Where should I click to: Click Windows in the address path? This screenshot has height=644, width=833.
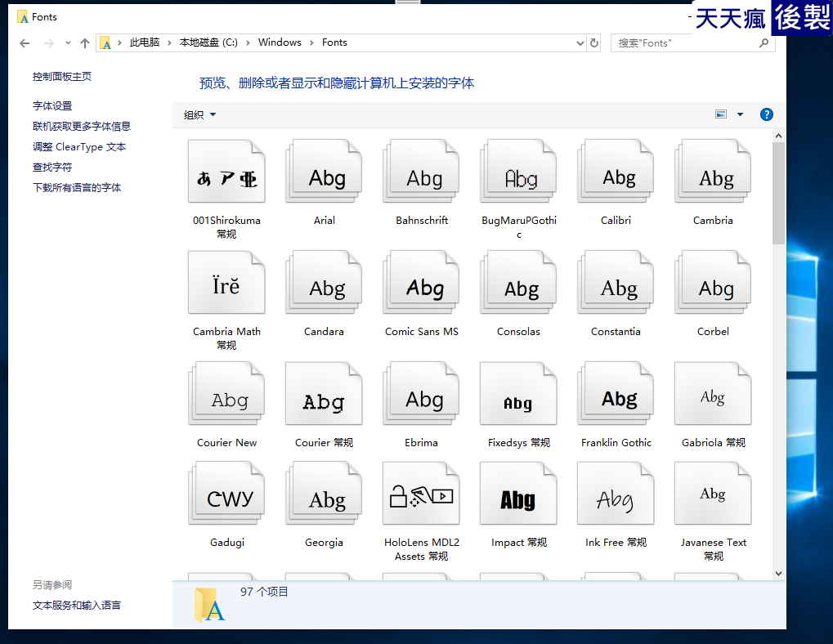point(280,42)
